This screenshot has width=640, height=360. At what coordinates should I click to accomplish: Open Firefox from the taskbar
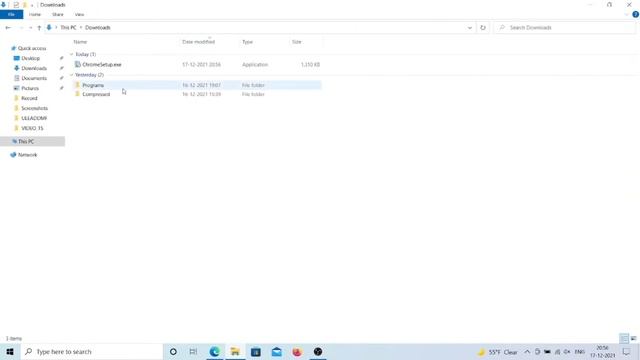[x=297, y=351]
